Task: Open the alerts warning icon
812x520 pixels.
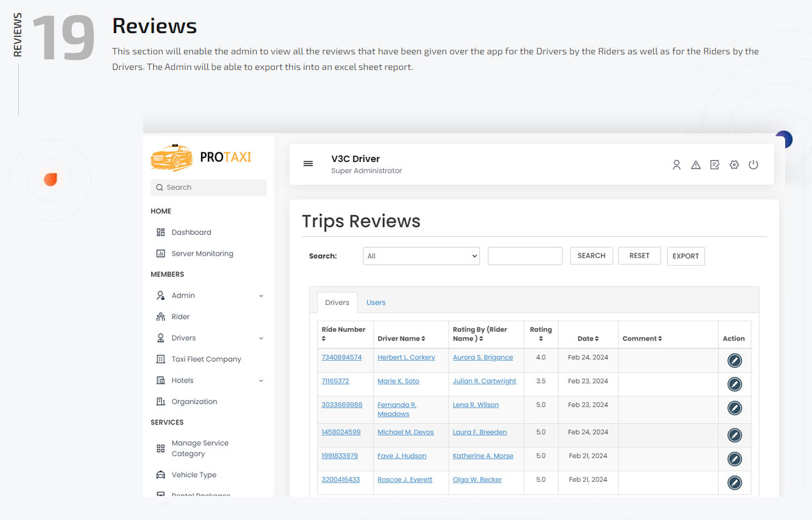Action: coord(696,164)
